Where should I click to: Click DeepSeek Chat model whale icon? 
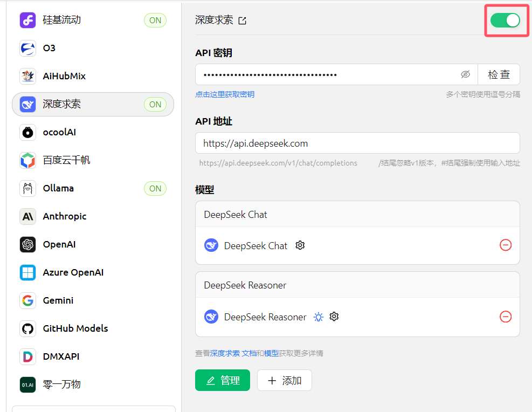tap(211, 245)
